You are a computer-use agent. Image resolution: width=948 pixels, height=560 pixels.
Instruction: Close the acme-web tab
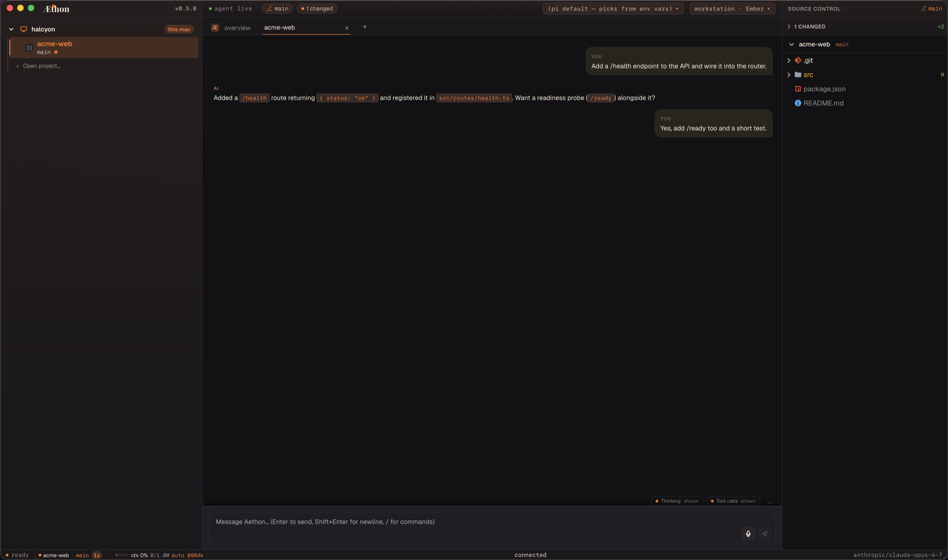346,28
